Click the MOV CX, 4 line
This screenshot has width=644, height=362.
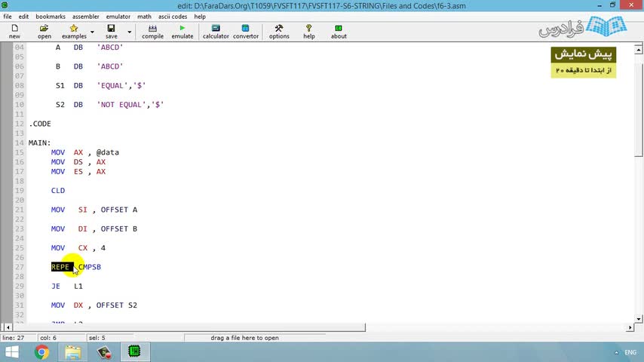point(78,248)
